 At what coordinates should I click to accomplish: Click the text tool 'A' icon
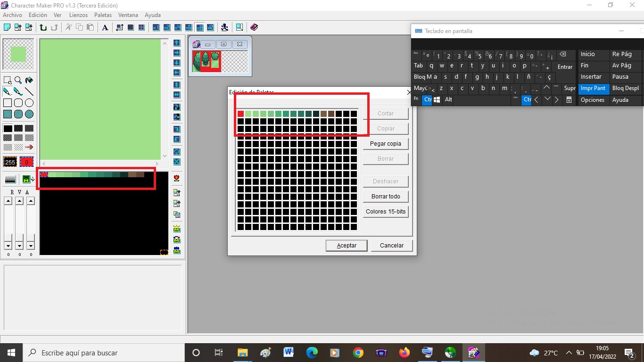(105, 27)
